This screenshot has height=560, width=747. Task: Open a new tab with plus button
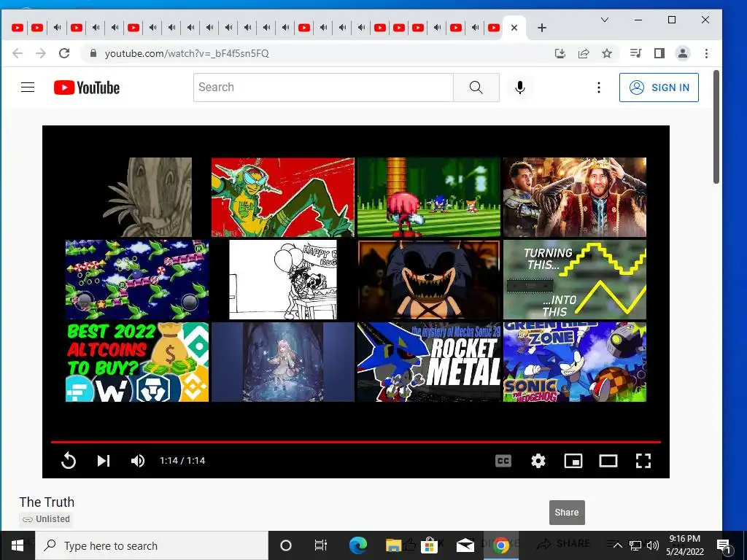[542, 28]
